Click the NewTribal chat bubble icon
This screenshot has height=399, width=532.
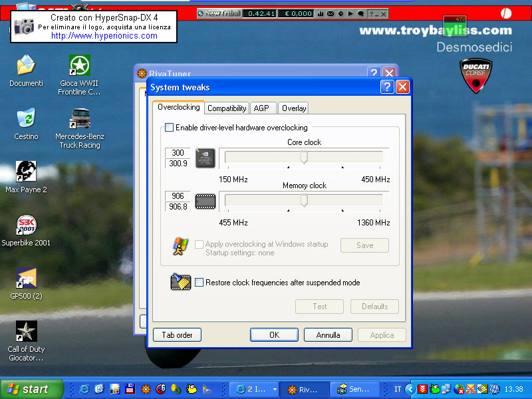click(360, 13)
